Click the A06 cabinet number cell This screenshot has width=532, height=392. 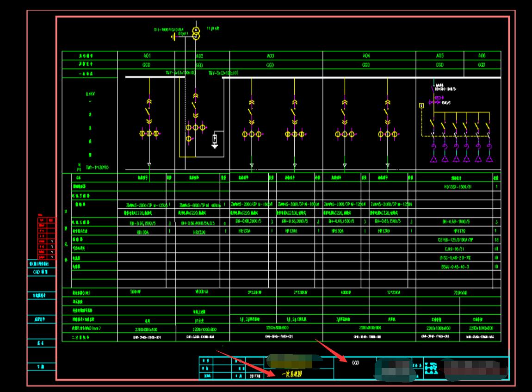click(x=482, y=56)
